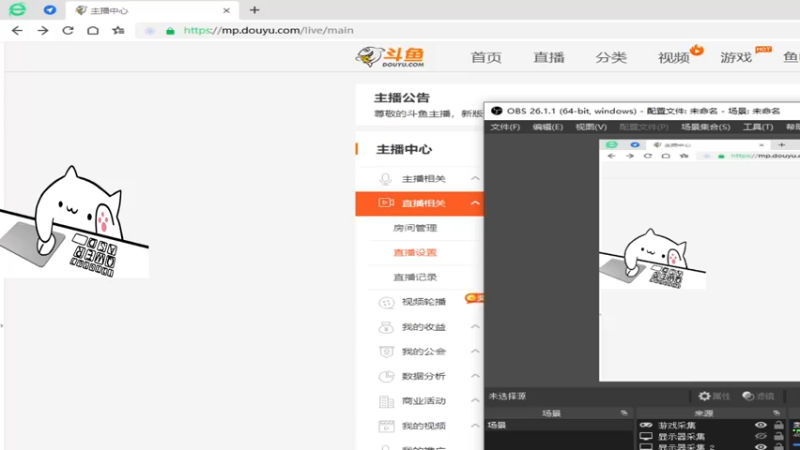800x450 pixels.
Task: Open 直播 in Douyu top navigation
Action: point(549,57)
